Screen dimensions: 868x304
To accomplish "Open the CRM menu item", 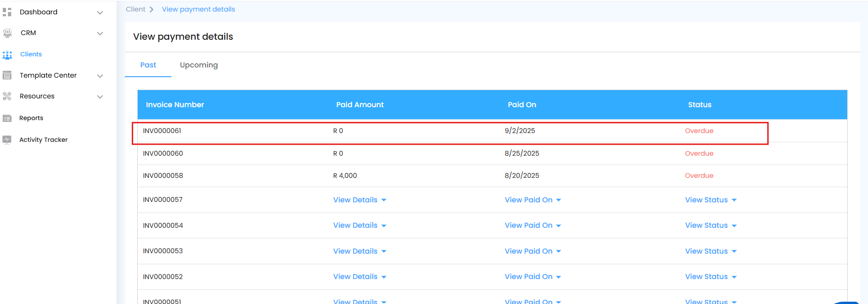I will coord(28,33).
